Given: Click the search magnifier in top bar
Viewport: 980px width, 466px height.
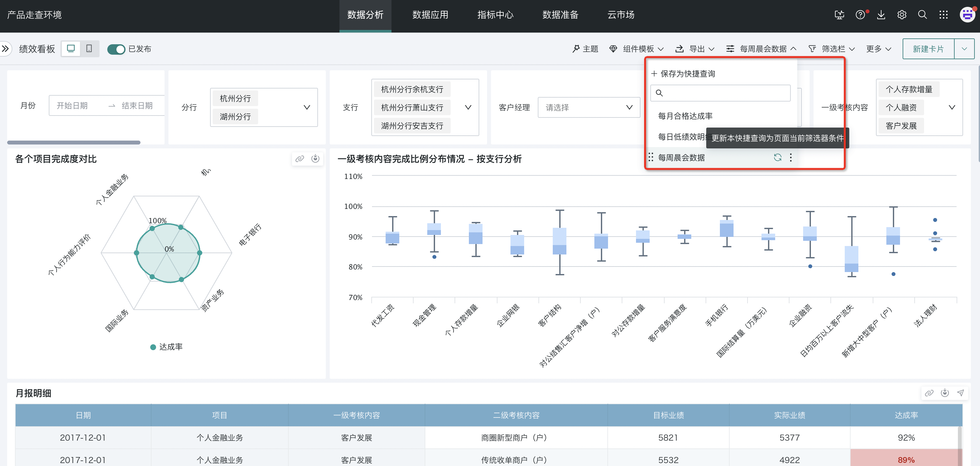Looking at the screenshot, I should pyautogui.click(x=922, y=15).
